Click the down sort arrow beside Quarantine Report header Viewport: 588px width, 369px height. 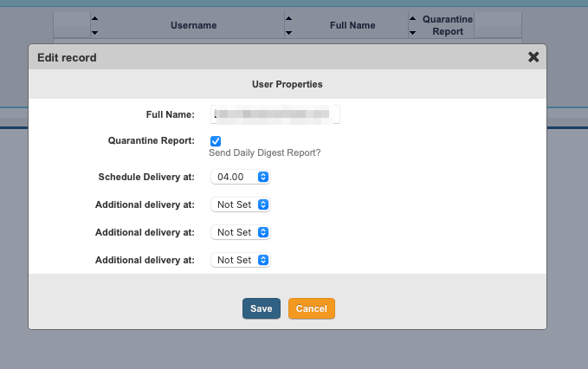413,32
